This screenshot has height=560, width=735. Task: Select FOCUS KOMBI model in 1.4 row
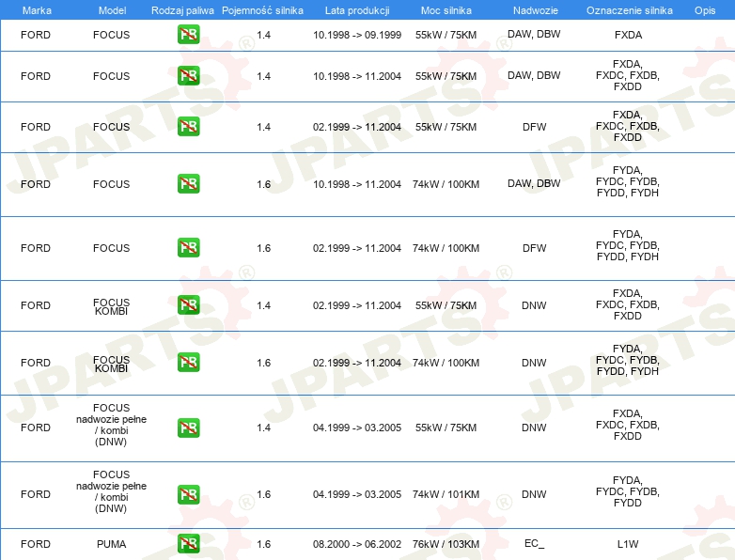pyautogui.click(x=112, y=306)
